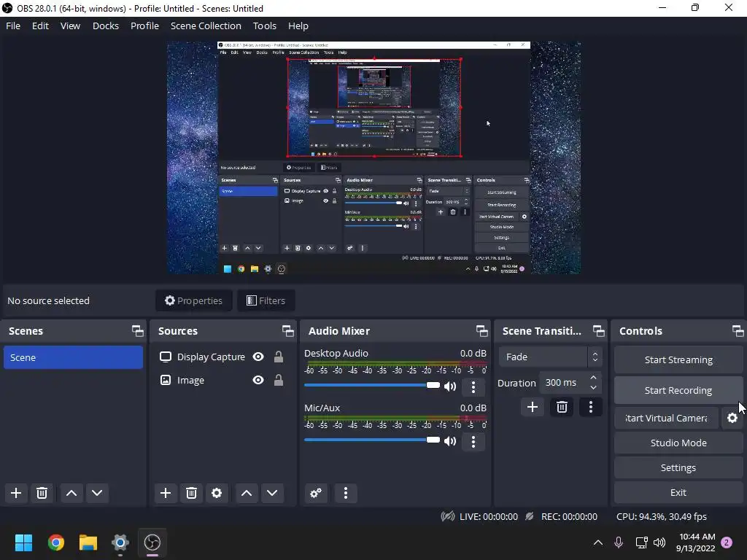This screenshot has height=560, width=747.
Task: Pop out the Scenes dock
Action: (x=138, y=331)
